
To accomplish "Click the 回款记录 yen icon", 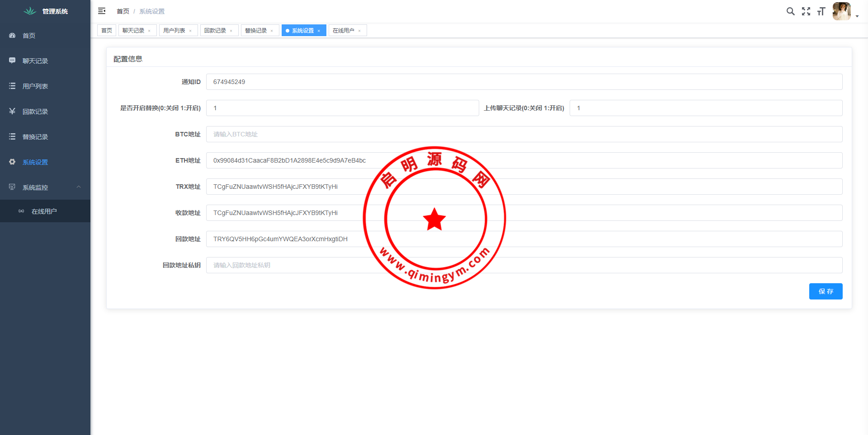I will tap(12, 111).
